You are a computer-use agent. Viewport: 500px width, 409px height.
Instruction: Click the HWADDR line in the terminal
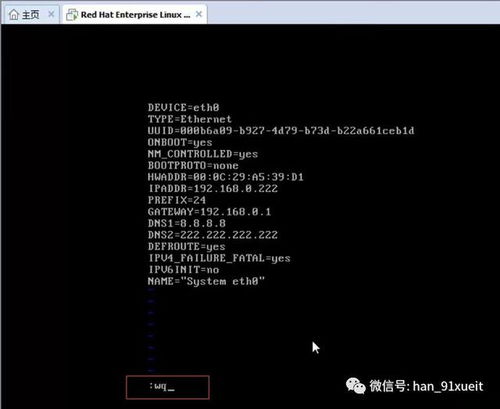(226, 177)
